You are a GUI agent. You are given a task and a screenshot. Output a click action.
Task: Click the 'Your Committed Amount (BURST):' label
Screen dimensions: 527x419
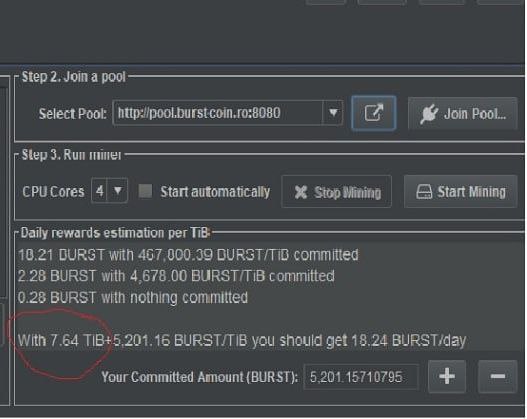pyautogui.click(x=200, y=377)
